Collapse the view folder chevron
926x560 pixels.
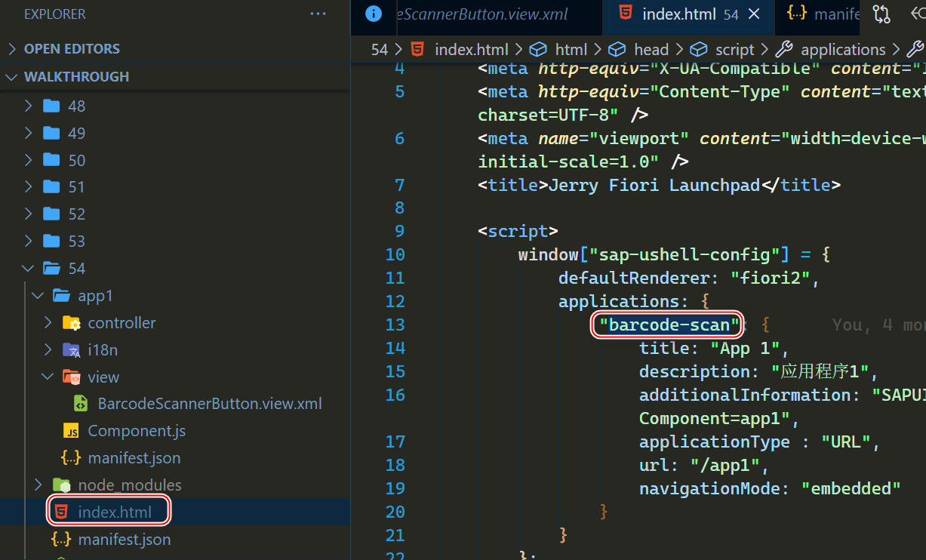(48, 377)
